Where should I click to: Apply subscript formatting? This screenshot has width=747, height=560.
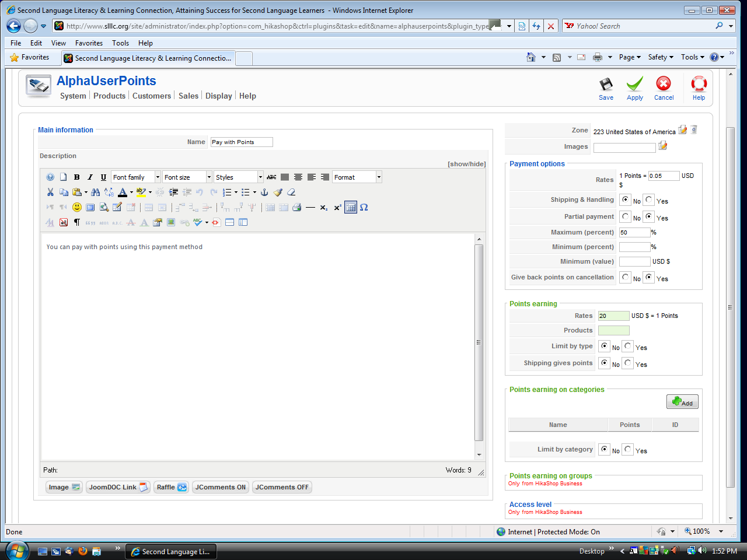(x=324, y=208)
